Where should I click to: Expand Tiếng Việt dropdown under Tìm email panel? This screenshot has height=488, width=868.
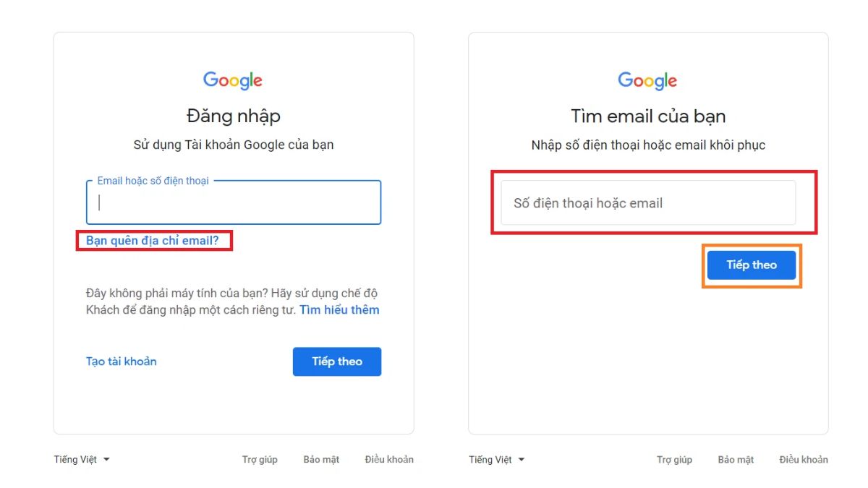pos(497,460)
